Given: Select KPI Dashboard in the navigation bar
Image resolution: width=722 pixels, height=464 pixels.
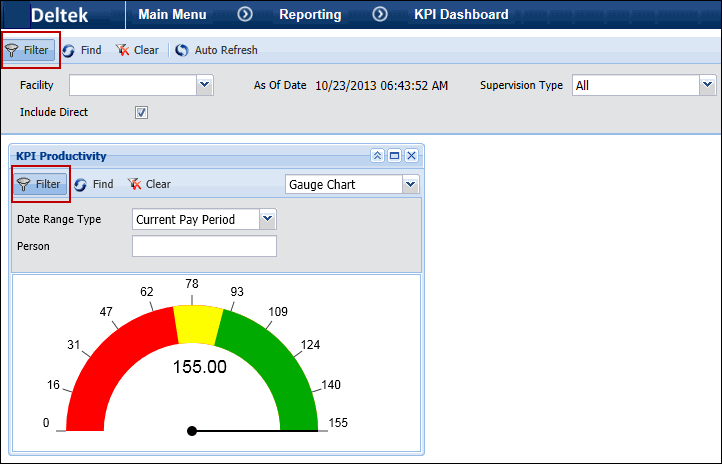Looking at the screenshot, I should point(461,15).
